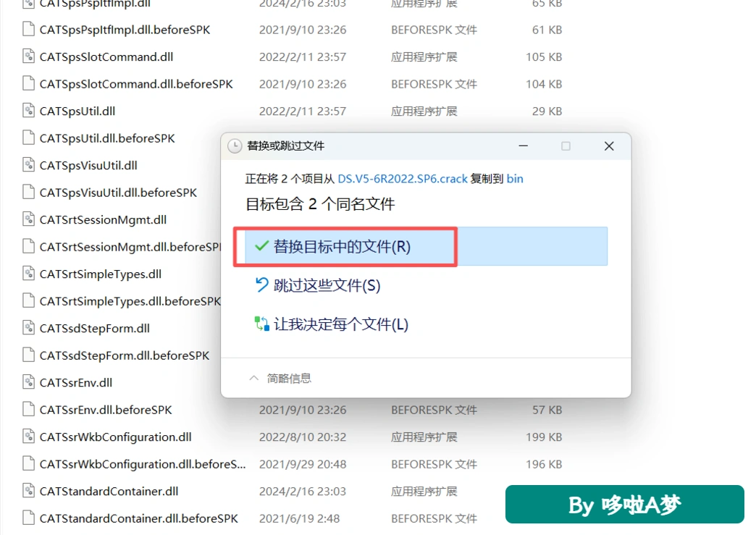Select file icon of CATSpsVisuUtil.dll.beforeSPK
The width and height of the screenshot is (756, 535).
pyautogui.click(x=29, y=193)
